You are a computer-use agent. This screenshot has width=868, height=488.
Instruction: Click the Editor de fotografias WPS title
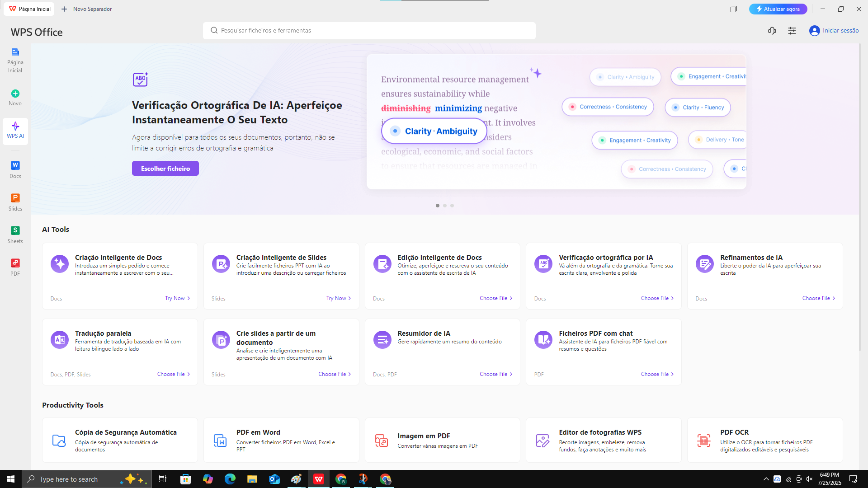(x=600, y=432)
